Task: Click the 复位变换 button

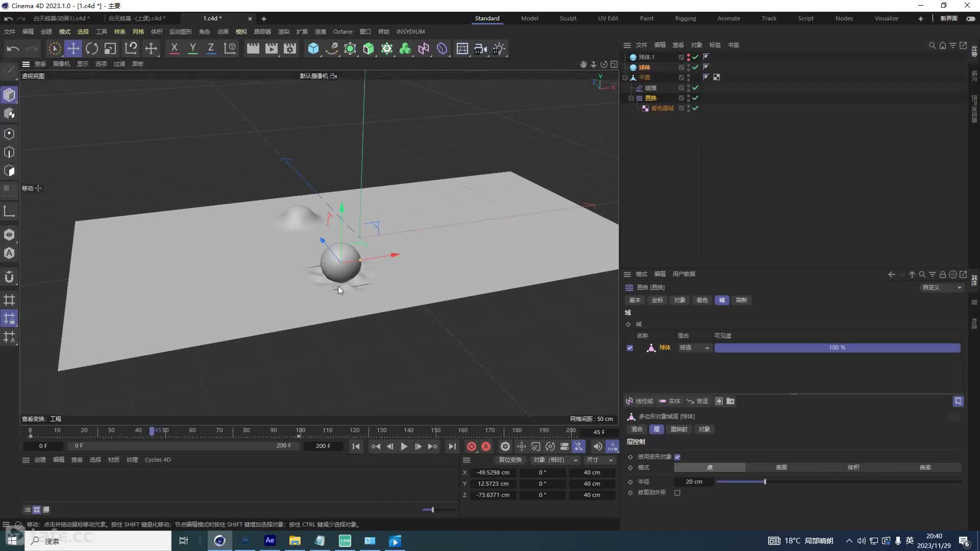Action: [510, 460]
